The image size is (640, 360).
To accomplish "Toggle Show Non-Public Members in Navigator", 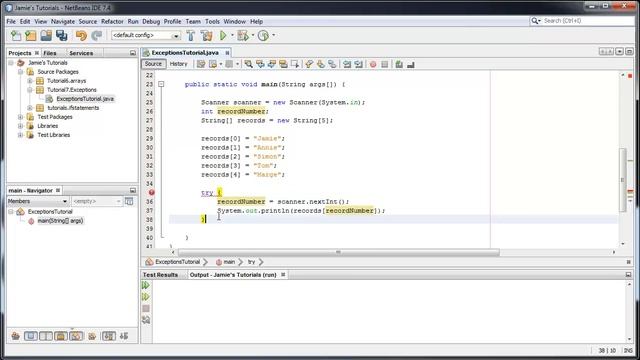I will pos(61,336).
